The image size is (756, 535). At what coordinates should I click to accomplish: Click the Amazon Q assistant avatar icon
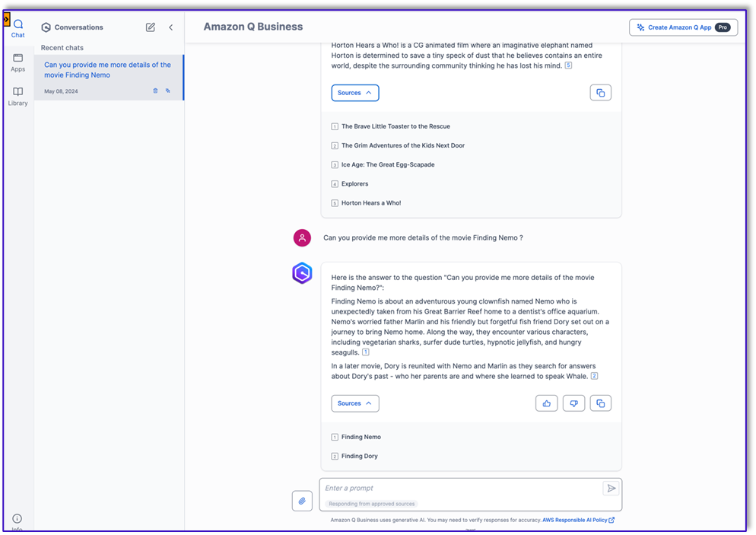pyautogui.click(x=302, y=273)
